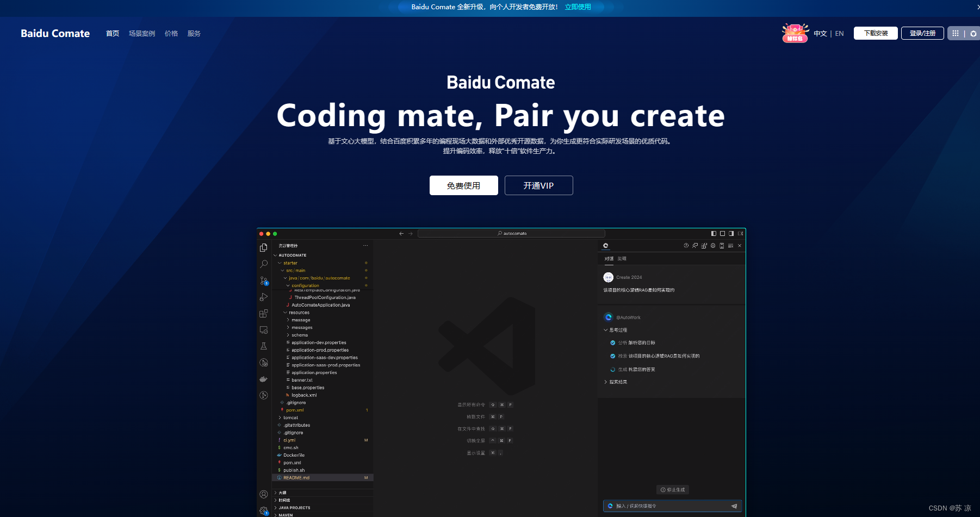This screenshot has width=980, height=517.
Task: Switch language to 中文
Action: click(820, 34)
